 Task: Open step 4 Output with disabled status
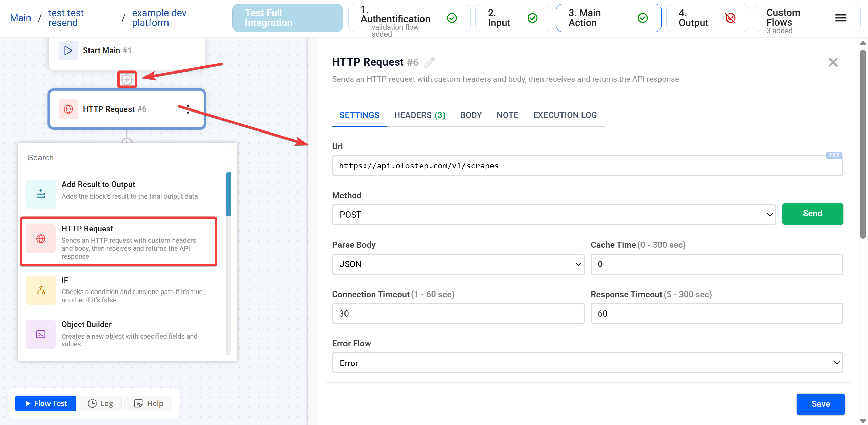[x=707, y=18]
